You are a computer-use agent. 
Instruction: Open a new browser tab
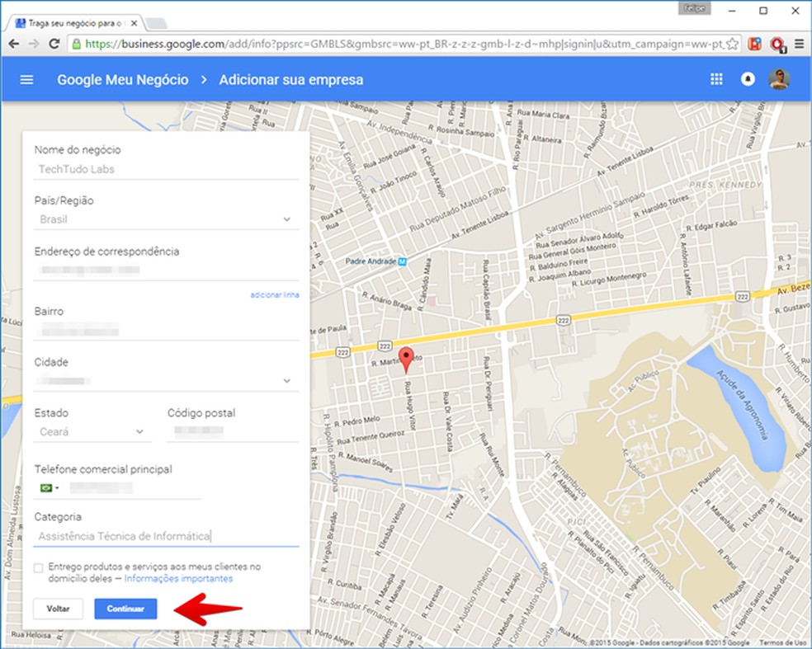point(156,23)
